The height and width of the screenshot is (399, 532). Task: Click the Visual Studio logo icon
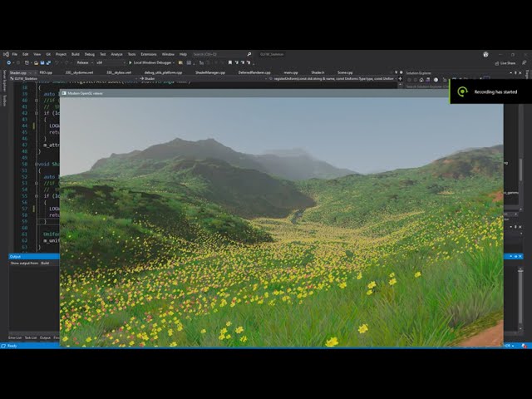click(6, 54)
